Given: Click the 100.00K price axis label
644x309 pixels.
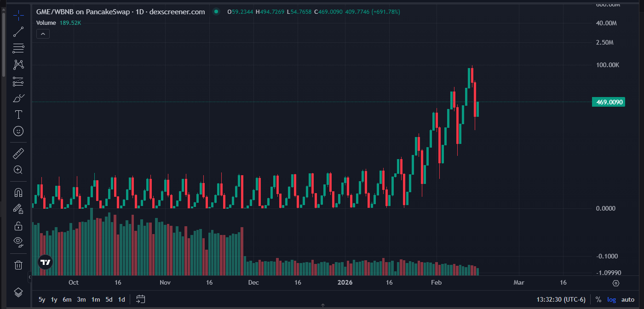Looking at the screenshot, I should pyautogui.click(x=608, y=65).
